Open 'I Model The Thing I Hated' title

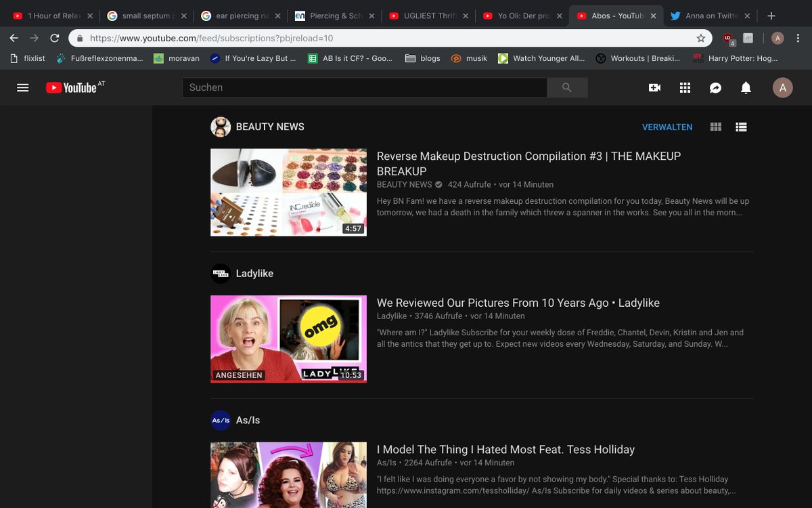(x=505, y=450)
